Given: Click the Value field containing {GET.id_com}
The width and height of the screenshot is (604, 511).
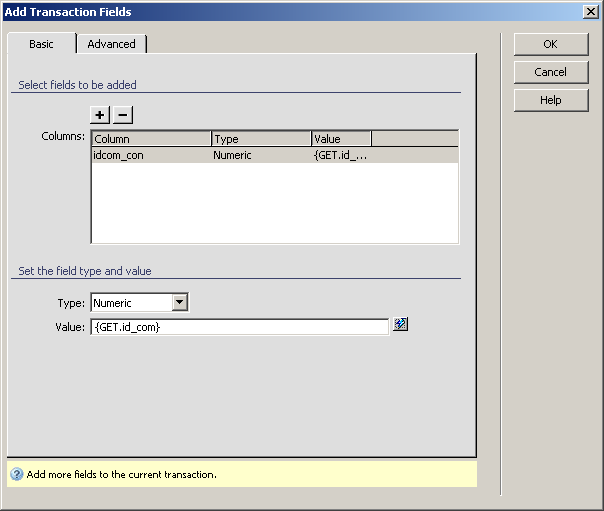Looking at the screenshot, I should [x=238, y=327].
